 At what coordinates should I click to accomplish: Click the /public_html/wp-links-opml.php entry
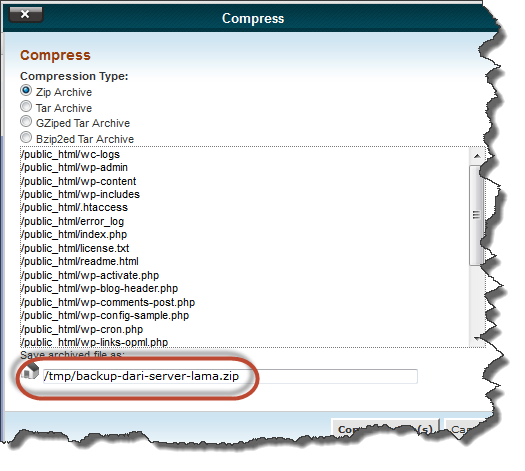point(94,342)
